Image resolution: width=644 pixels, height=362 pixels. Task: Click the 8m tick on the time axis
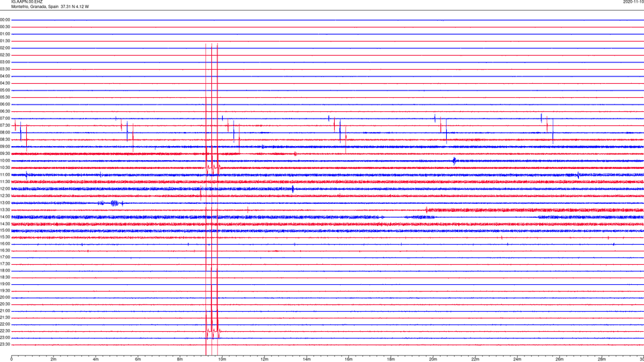(180, 359)
